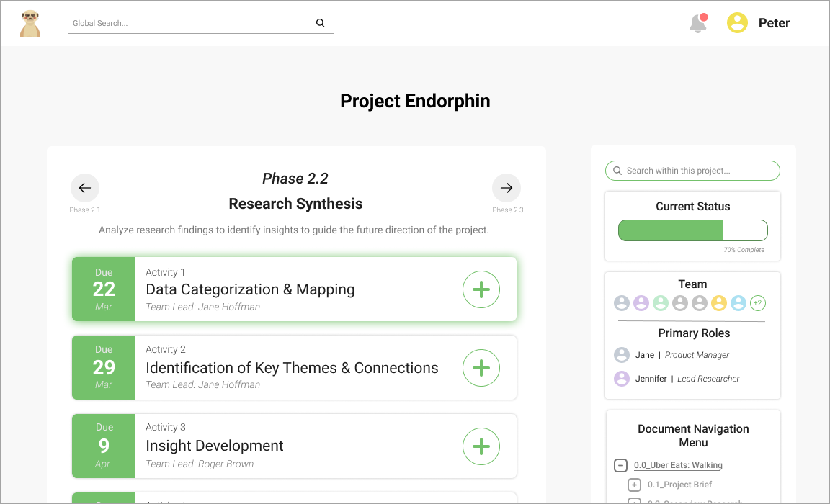Click the meerkat logo icon
Image resolution: width=830 pixels, height=504 pixels.
click(30, 23)
